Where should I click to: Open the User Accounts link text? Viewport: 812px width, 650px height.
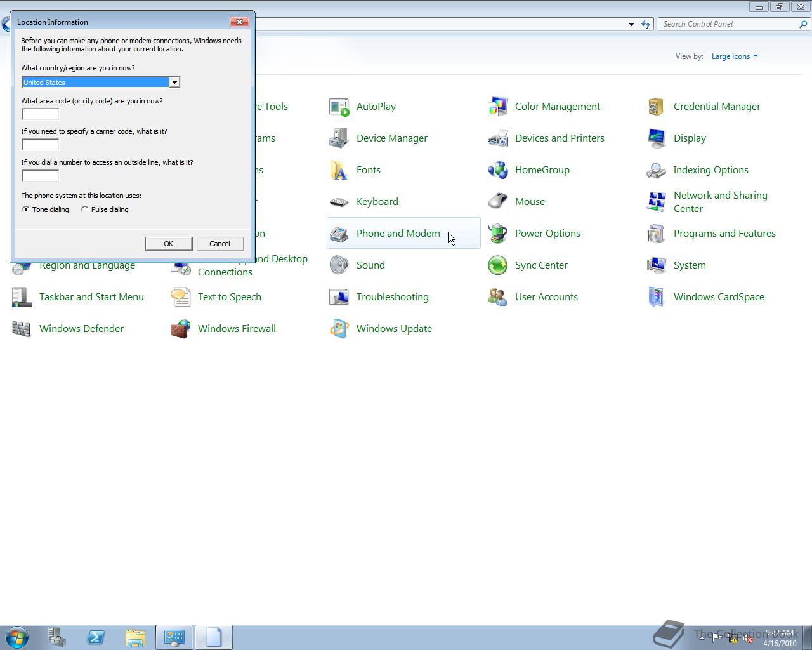tap(546, 297)
